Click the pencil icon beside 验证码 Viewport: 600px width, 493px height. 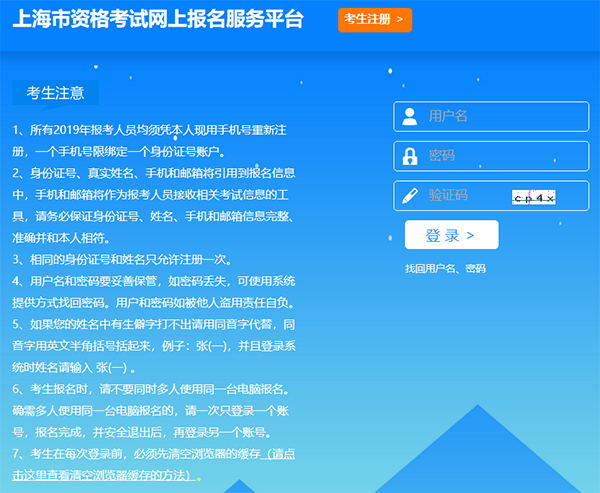point(410,197)
